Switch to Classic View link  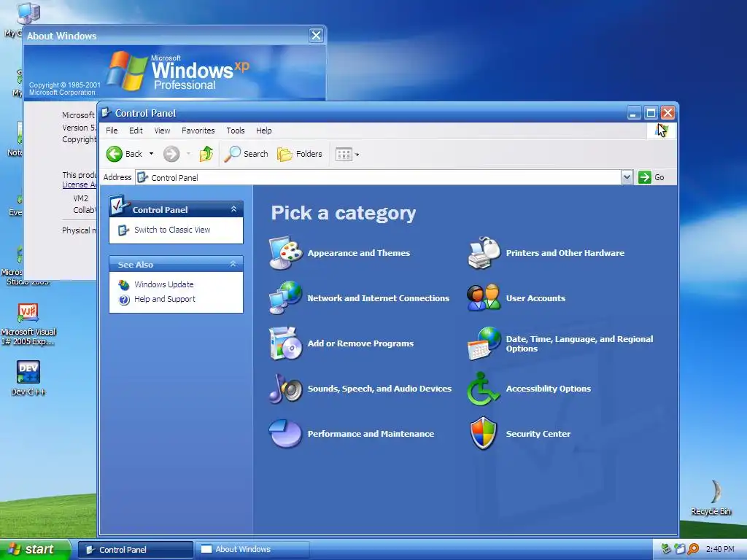coord(172,230)
